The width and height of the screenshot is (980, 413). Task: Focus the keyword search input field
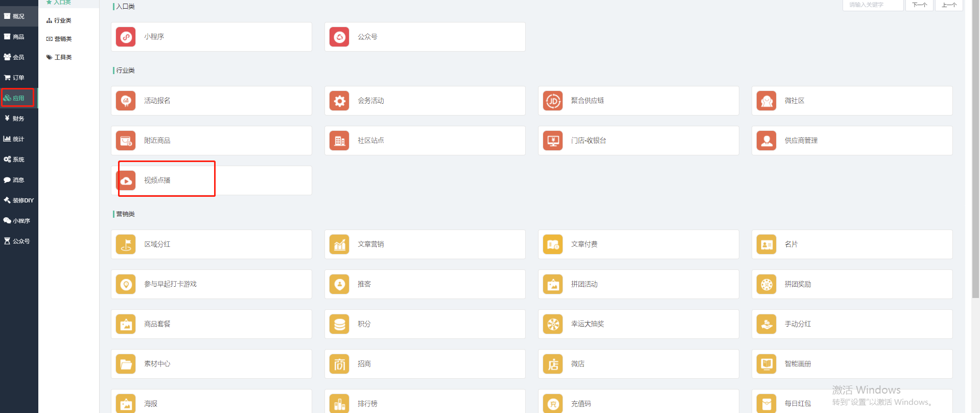pyautogui.click(x=872, y=5)
